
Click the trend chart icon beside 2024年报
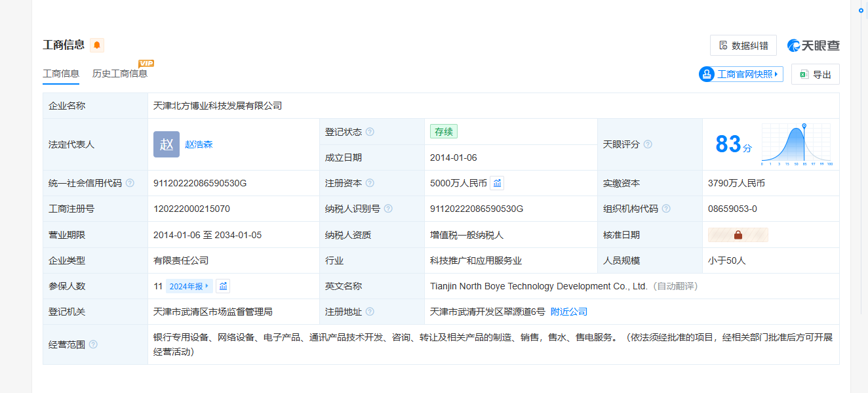(223, 286)
